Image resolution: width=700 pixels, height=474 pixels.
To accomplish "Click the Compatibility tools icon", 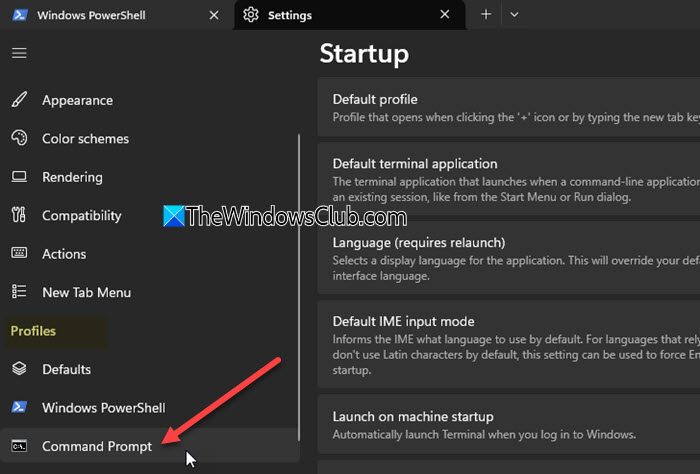I will (19, 215).
